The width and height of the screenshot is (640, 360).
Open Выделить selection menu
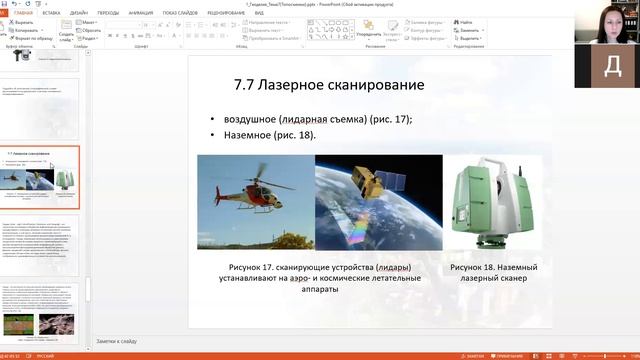pyautogui.click(x=468, y=38)
